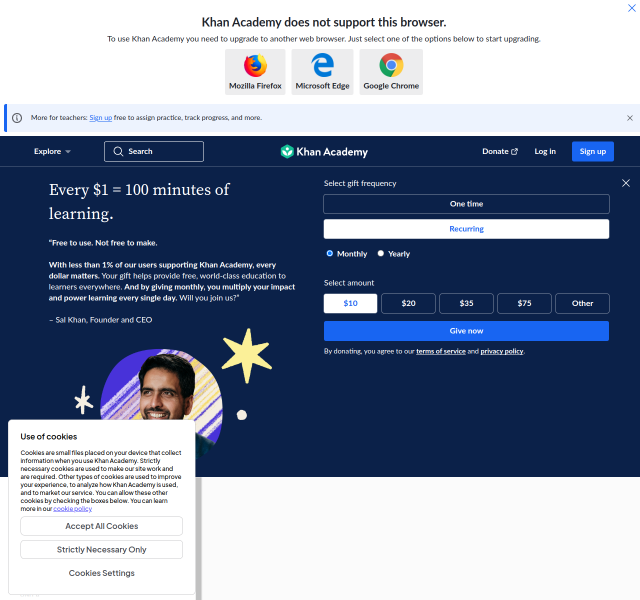Choose the Microsoft Edge browser option
The height and width of the screenshot is (600, 640).
click(322, 72)
